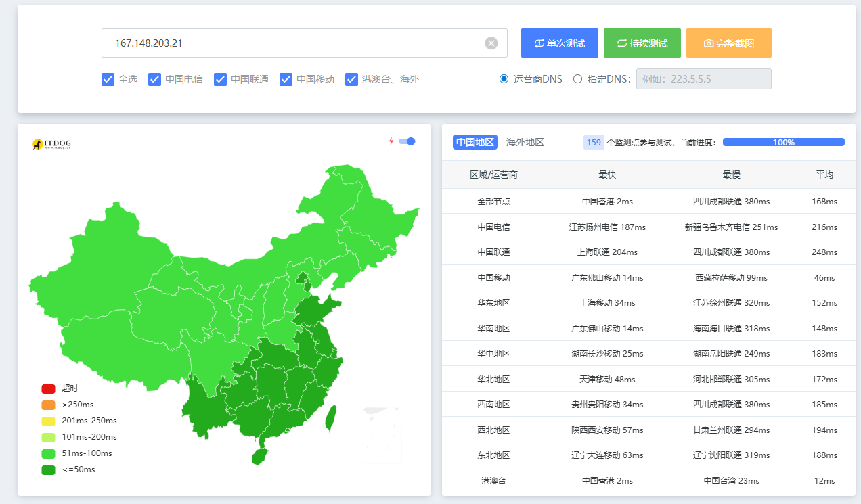Focus the custom DNS input box
Viewport: 861px width, 504px height.
tap(703, 79)
